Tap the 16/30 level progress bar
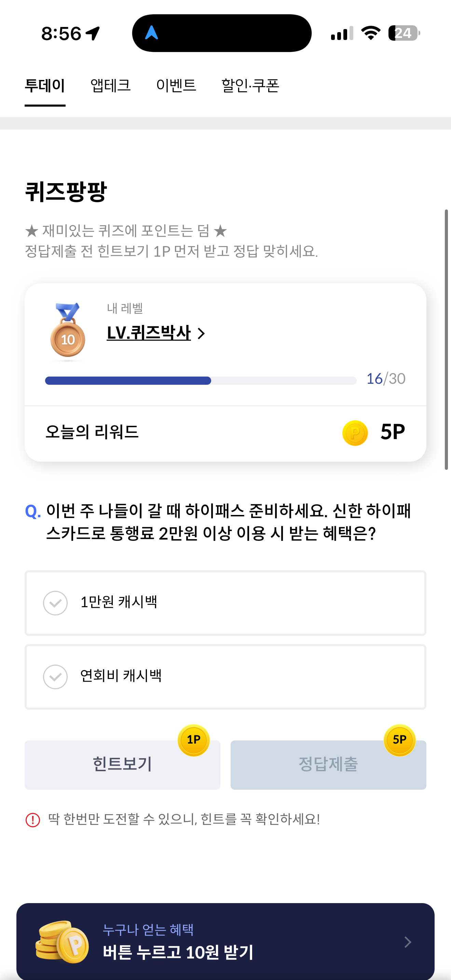 pos(201,380)
